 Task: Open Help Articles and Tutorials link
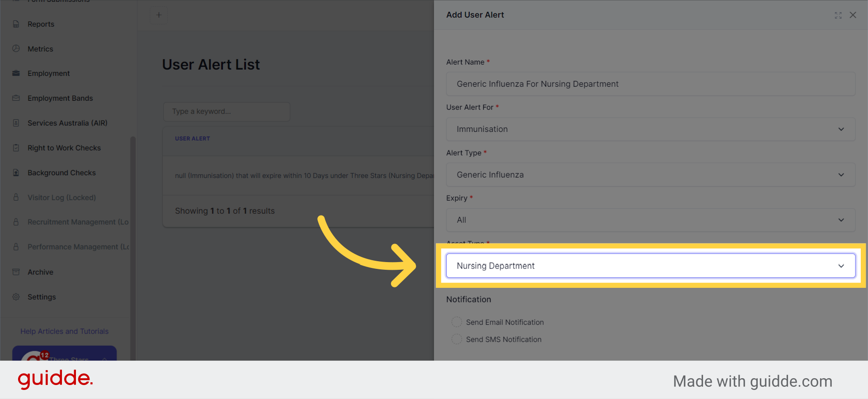[x=64, y=331]
